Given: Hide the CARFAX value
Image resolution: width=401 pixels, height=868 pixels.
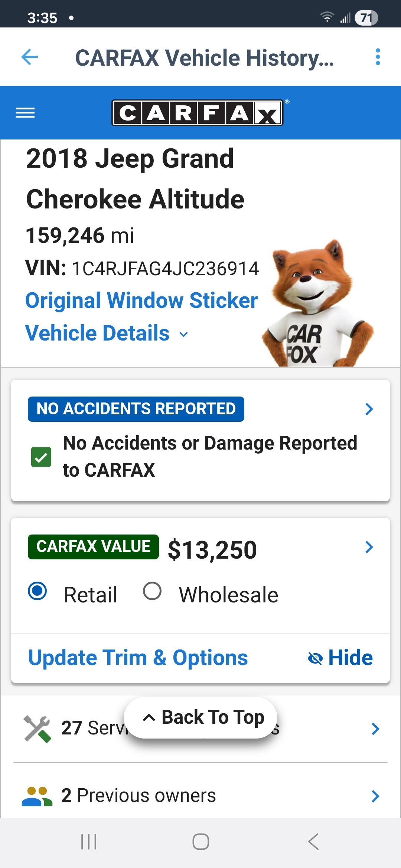Looking at the screenshot, I should point(340,658).
